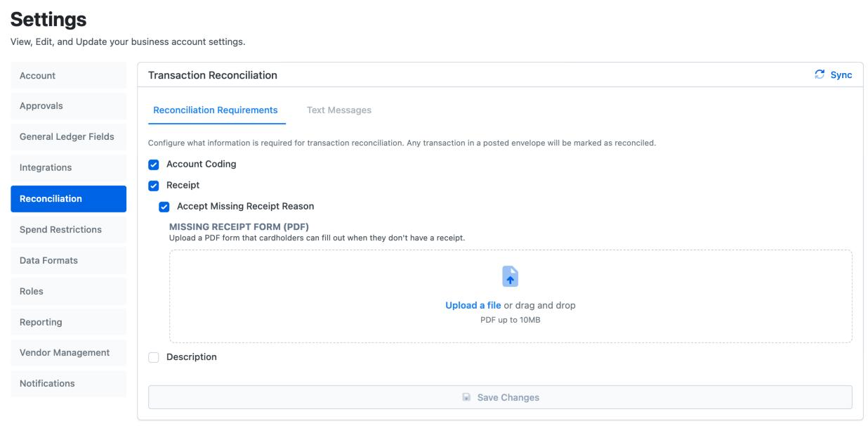Click the Settings page title
Viewport: 868px width, 426px height.
pos(48,20)
